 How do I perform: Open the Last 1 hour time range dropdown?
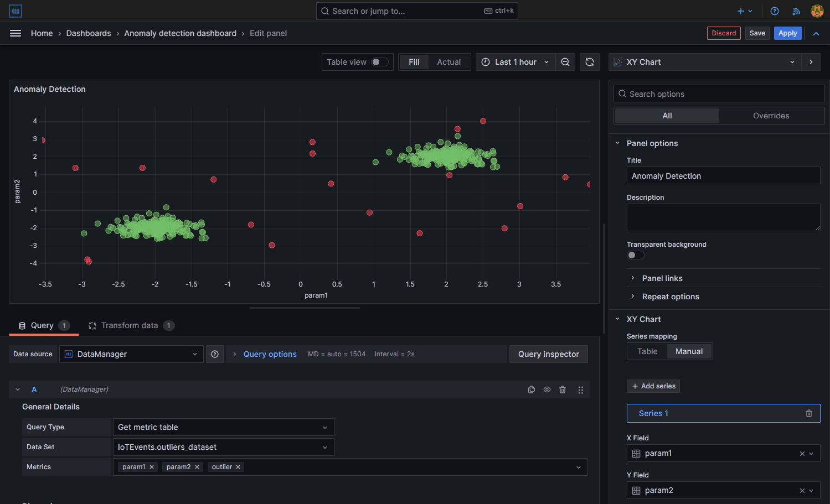(515, 62)
